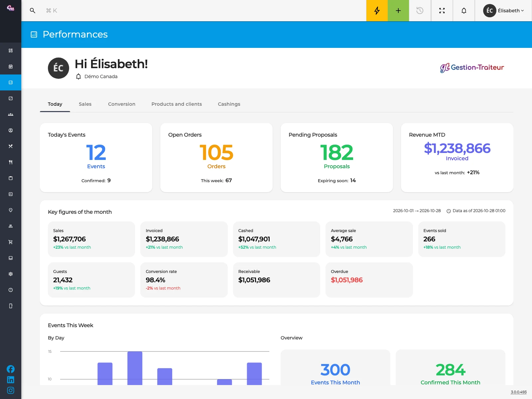The width and height of the screenshot is (532, 399).
Task: Click the yellow lightning quick action button
Action: tap(377, 11)
